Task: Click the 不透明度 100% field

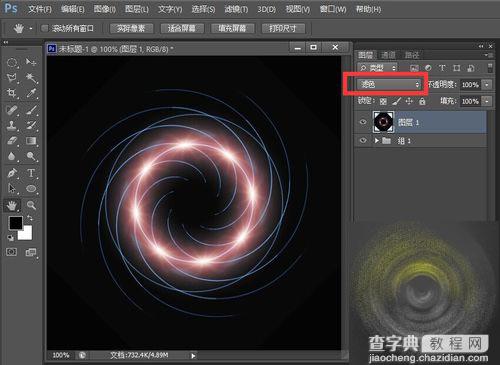Action: (x=471, y=85)
